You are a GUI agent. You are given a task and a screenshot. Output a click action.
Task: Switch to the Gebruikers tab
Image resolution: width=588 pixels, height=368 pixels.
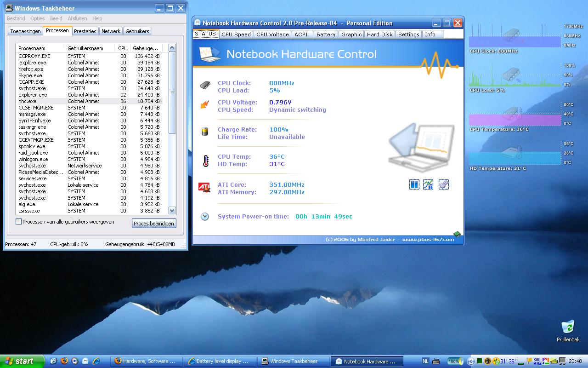click(137, 31)
